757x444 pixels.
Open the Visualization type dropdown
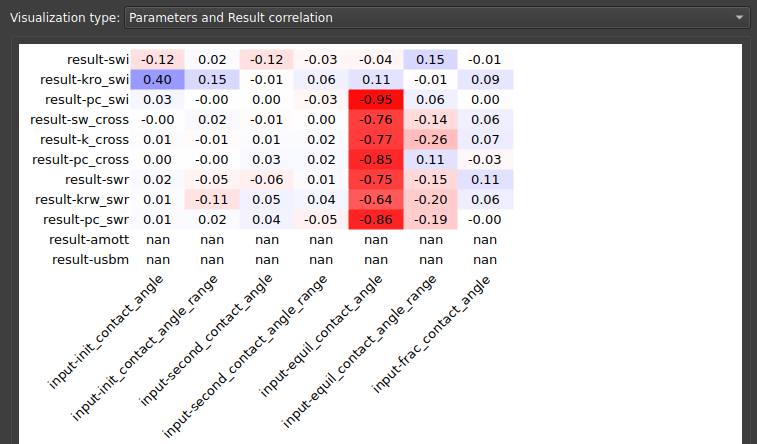437,18
